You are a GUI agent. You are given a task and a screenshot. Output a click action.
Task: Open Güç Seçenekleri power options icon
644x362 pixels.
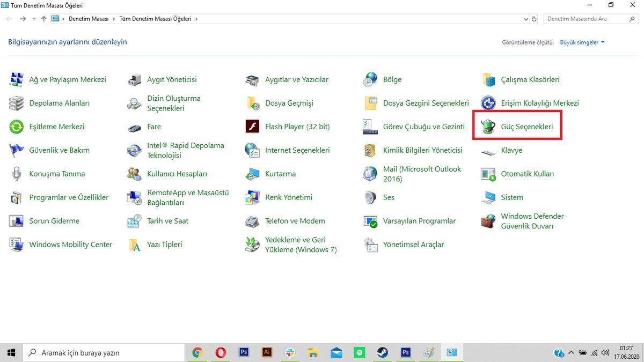(x=488, y=127)
